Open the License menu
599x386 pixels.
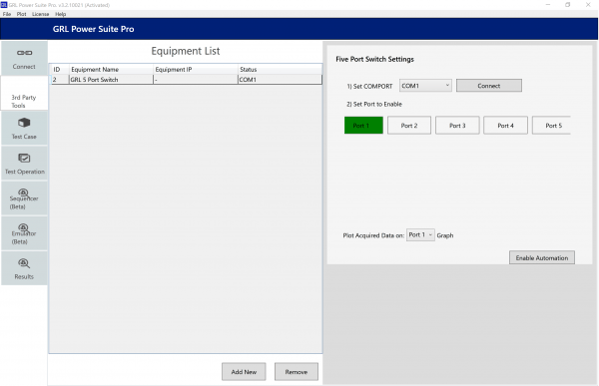point(40,14)
